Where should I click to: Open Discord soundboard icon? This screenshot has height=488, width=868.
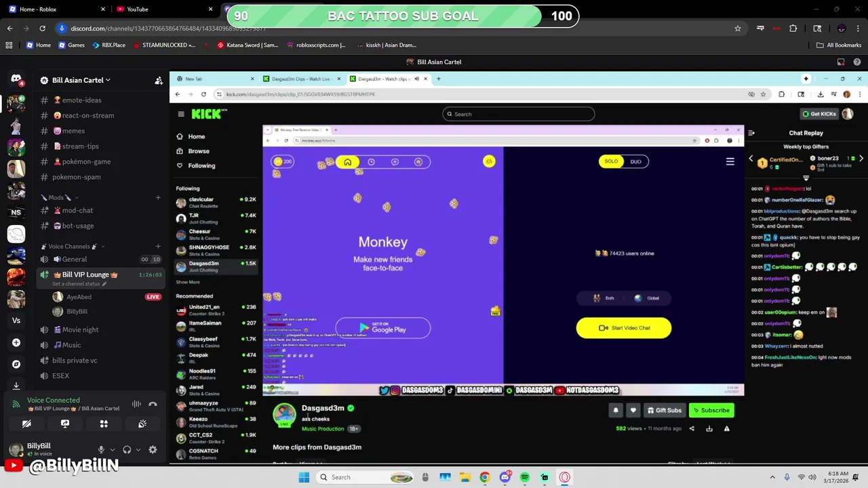[142, 424]
